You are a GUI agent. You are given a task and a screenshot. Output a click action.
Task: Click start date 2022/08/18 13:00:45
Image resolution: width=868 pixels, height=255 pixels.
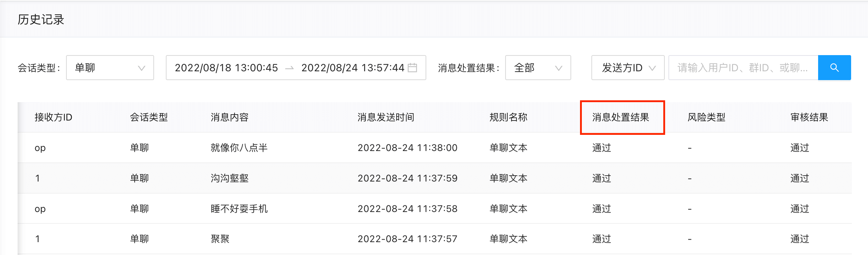[226, 68]
